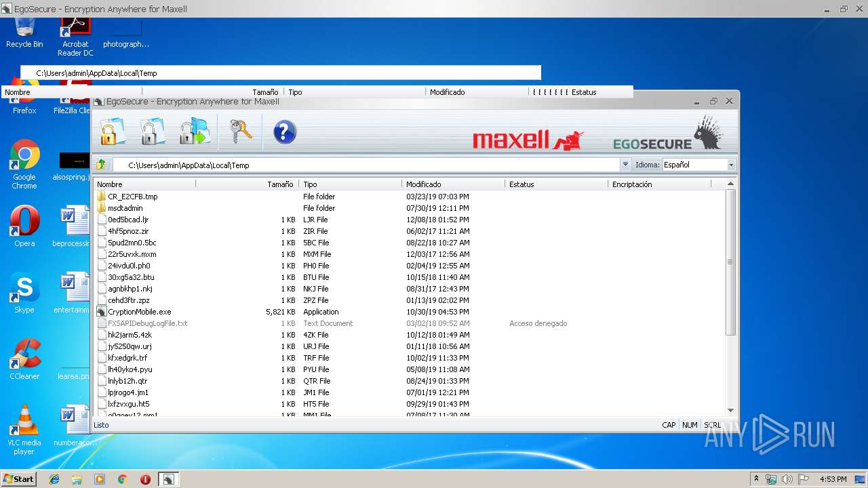
Task: Sort files by the Tamaño column
Action: click(247, 184)
